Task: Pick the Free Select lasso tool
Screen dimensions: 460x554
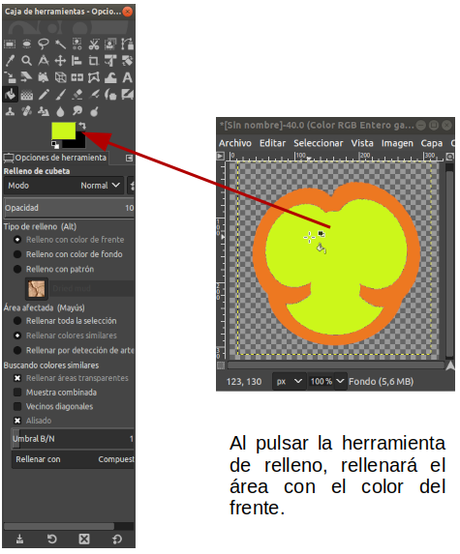Action: pos(43,44)
